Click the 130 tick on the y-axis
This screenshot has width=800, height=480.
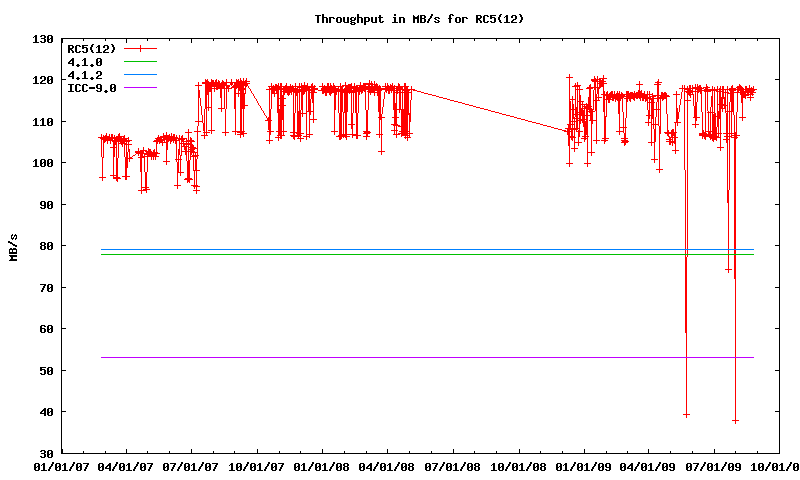coord(43,39)
